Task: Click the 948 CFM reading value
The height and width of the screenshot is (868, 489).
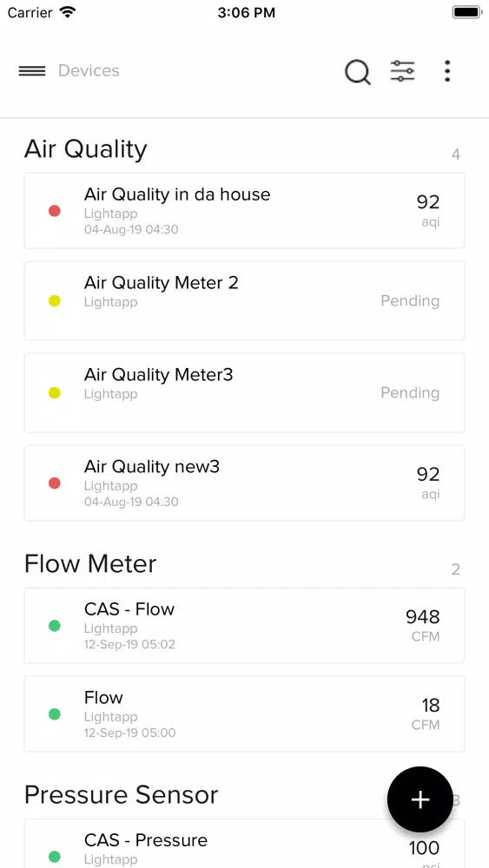Action: pyautogui.click(x=422, y=625)
